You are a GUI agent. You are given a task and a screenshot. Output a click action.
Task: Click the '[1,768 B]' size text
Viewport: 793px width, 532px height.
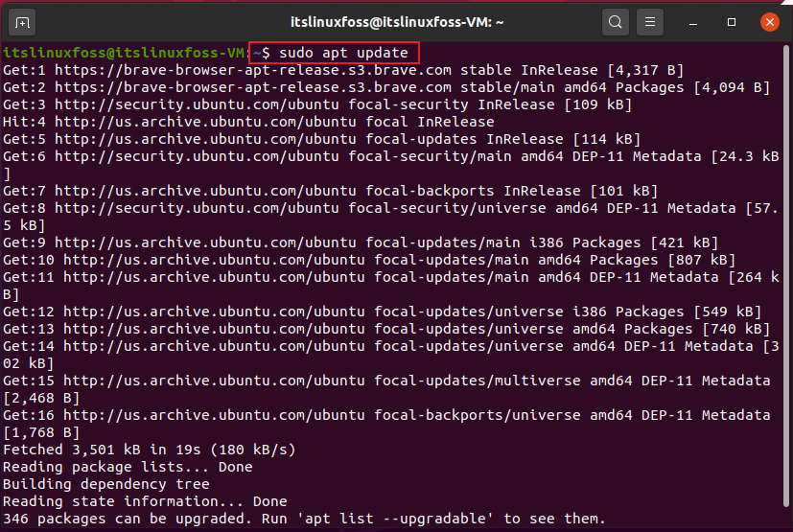point(41,432)
